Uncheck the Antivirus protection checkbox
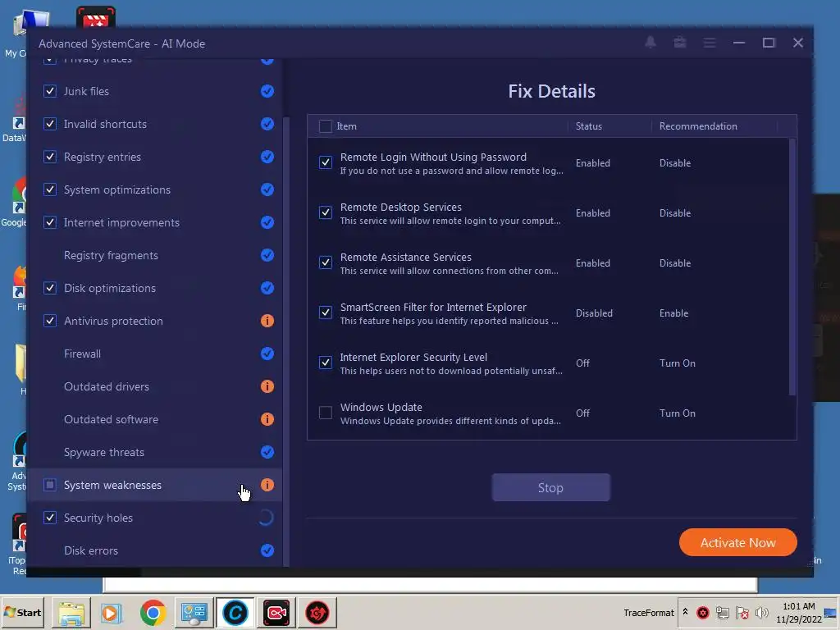840x630 pixels. [50, 321]
